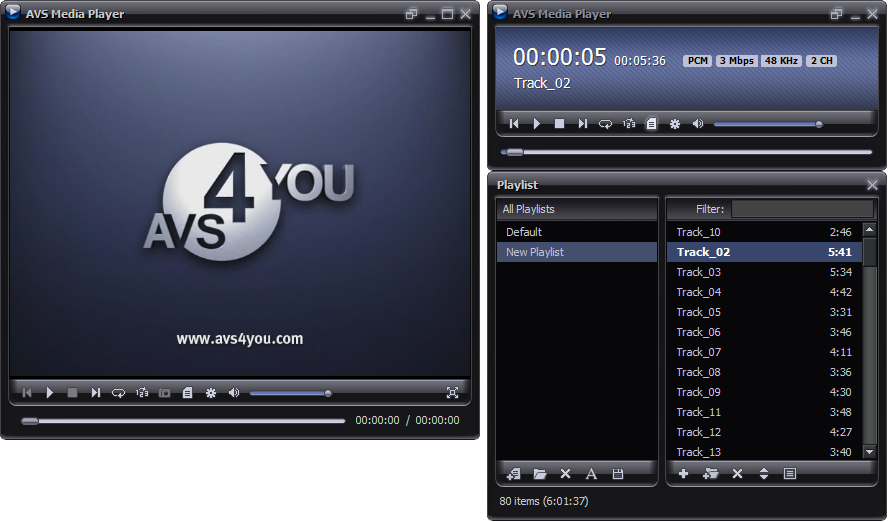Select Track_08 in the playlist
This screenshot has height=522, width=888.
(x=764, y=372)
